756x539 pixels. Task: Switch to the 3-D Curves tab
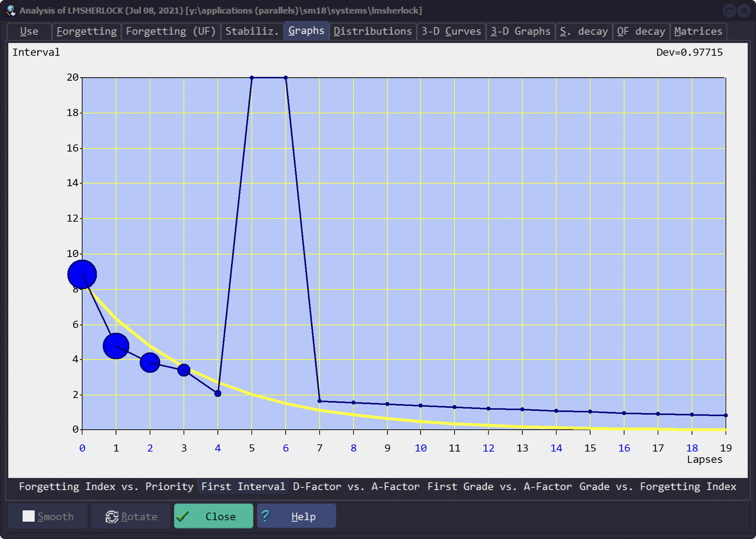click(451, 31)
